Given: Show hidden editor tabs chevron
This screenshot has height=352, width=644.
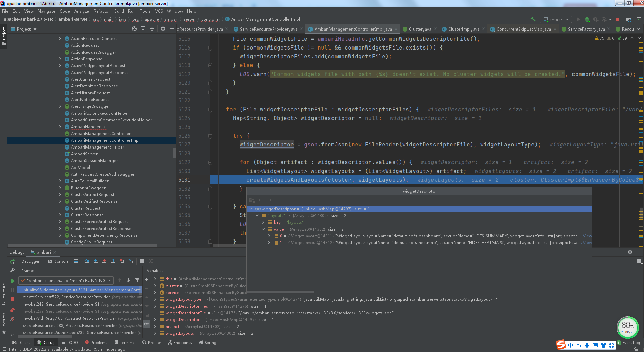Looking at the screenshot, I should [x=639, y=29].
